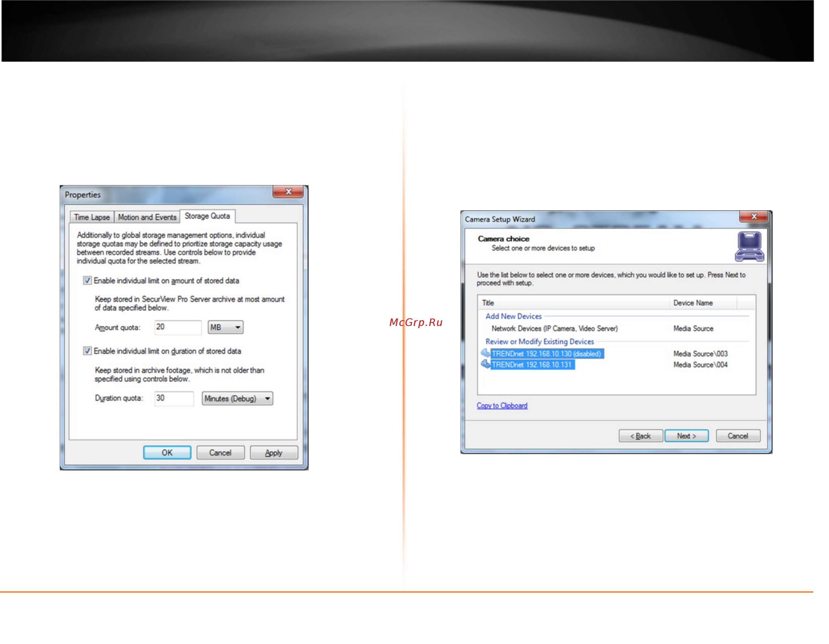The width and height of the screenshot is (829, 644).
Task: Click the Copy to Clipboard link
Action: tap(502, 406)
